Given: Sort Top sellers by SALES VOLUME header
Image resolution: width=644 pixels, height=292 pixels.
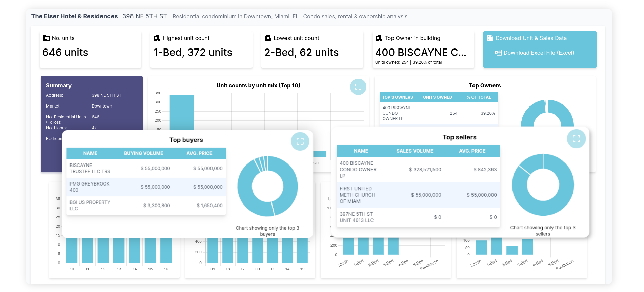Looking at the screenshot, I should point(415,151).
